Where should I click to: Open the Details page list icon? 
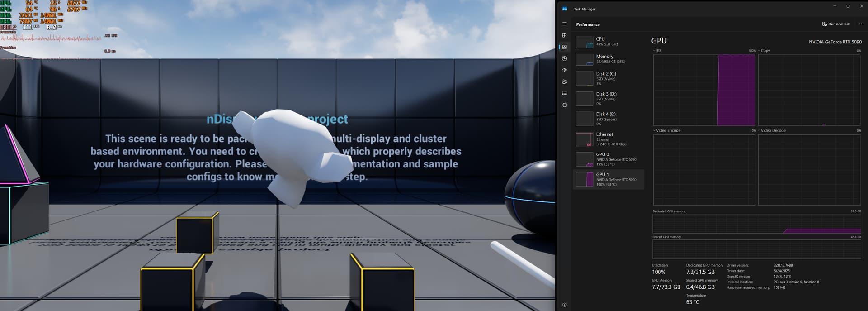[564, 93]
